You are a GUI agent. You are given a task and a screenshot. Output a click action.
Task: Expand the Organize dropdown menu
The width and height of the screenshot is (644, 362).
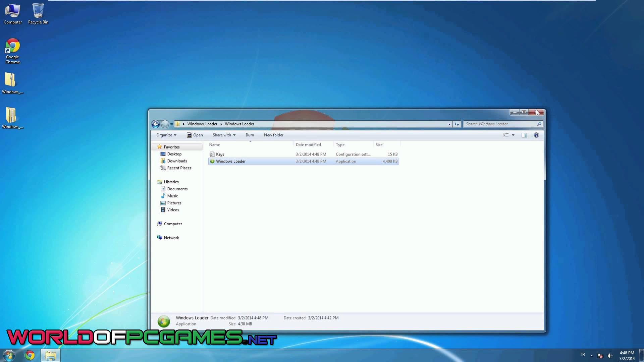[166, 135]
